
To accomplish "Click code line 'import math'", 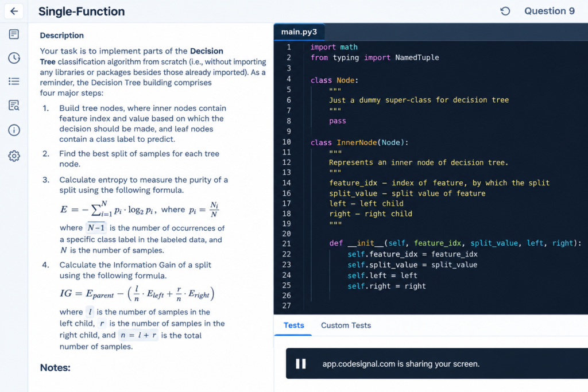I will coord(334,47).
